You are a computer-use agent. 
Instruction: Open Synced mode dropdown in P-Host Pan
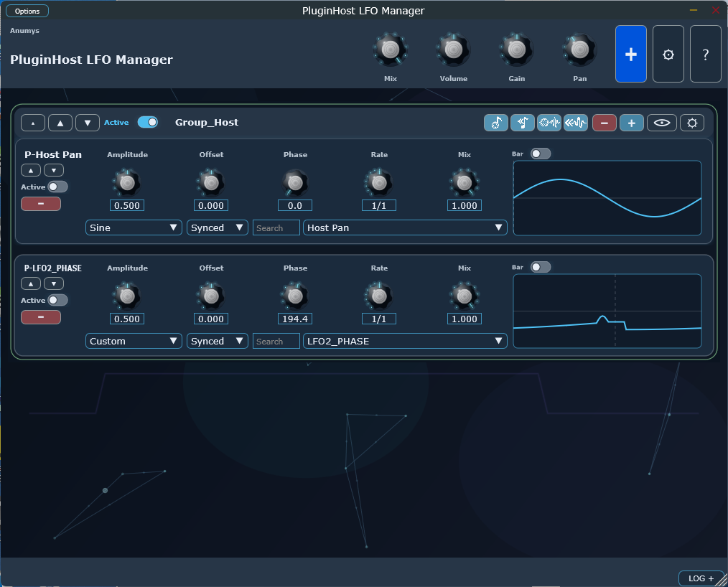[217, 228]
